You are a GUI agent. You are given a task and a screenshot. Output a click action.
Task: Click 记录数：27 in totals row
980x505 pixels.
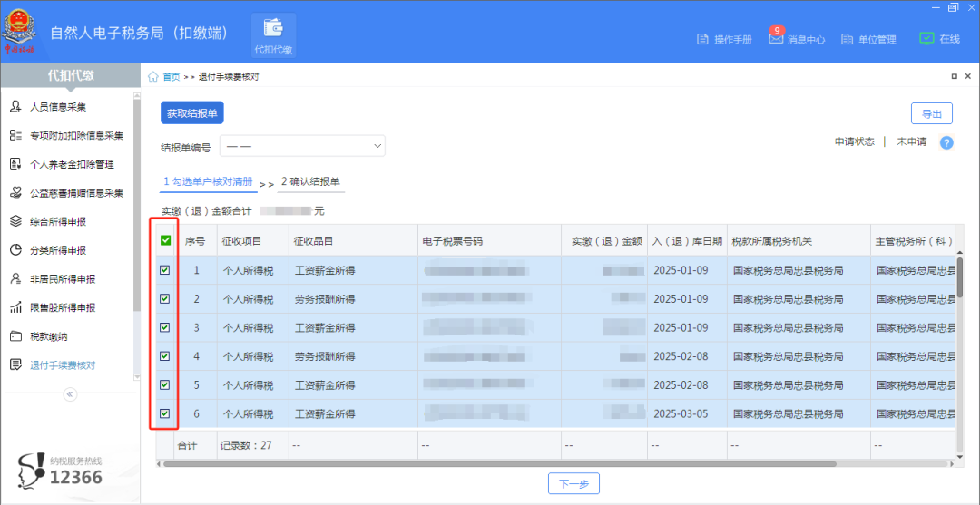pyautogui.click(x=246, y=446)
